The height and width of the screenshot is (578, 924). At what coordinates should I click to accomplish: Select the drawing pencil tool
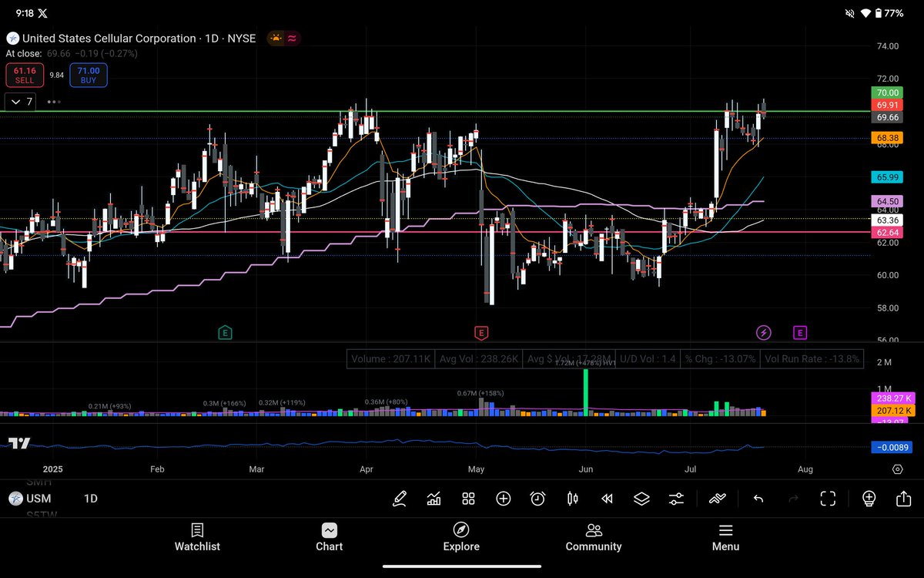click(x=399, y=499)
